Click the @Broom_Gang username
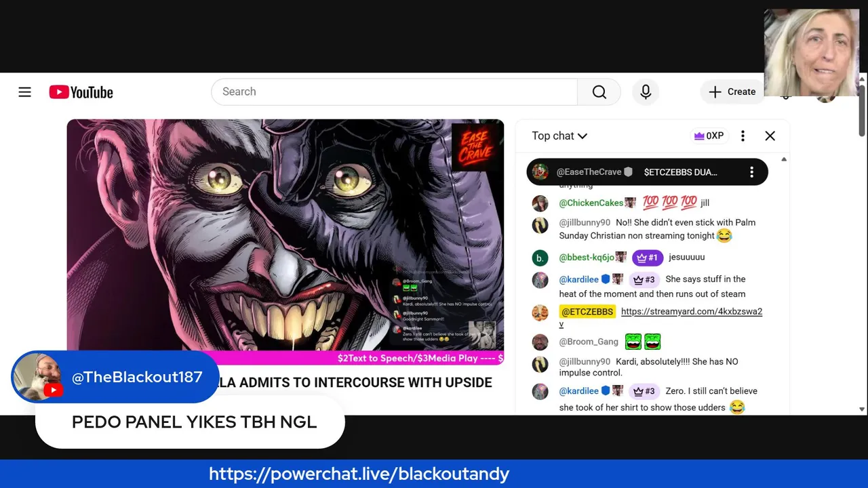 [x=589, y=342]
